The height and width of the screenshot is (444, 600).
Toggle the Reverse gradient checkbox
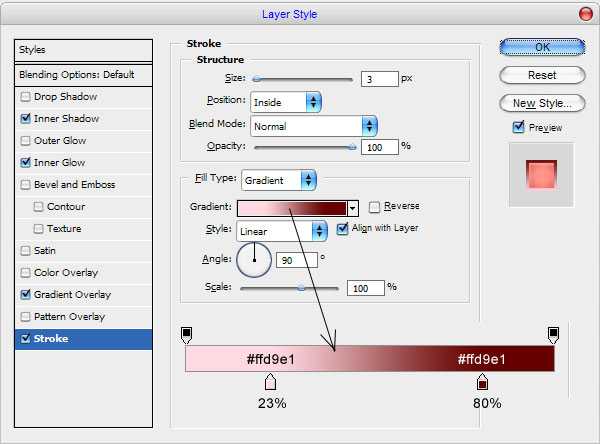pyautogui.click(x=375, y=207)
